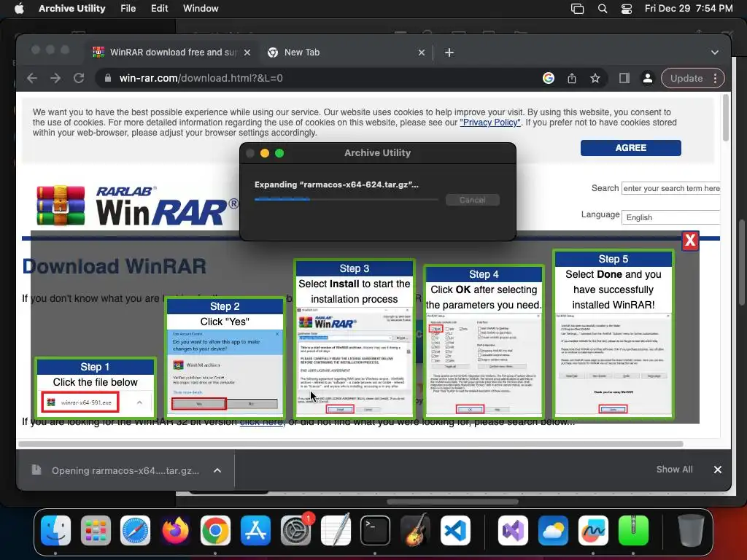This screenshot has width=747, height=560.
Task: Open the Edit menu
Action: (159, 8)
